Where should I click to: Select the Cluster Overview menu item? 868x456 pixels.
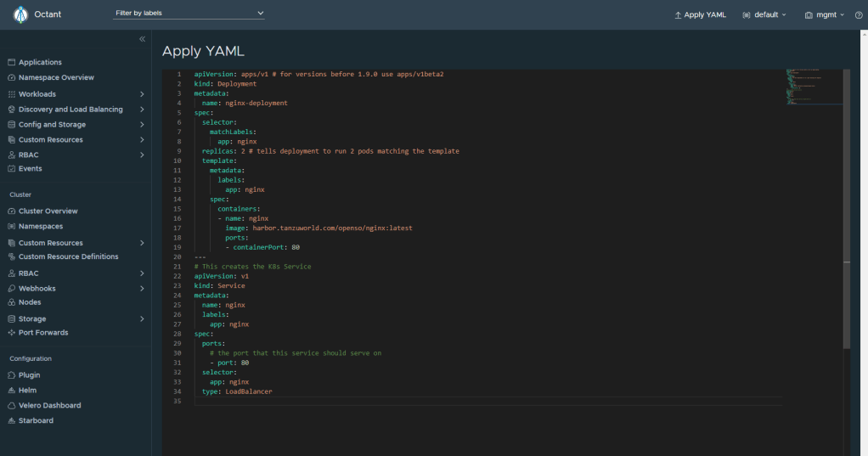tap(48, 211)
